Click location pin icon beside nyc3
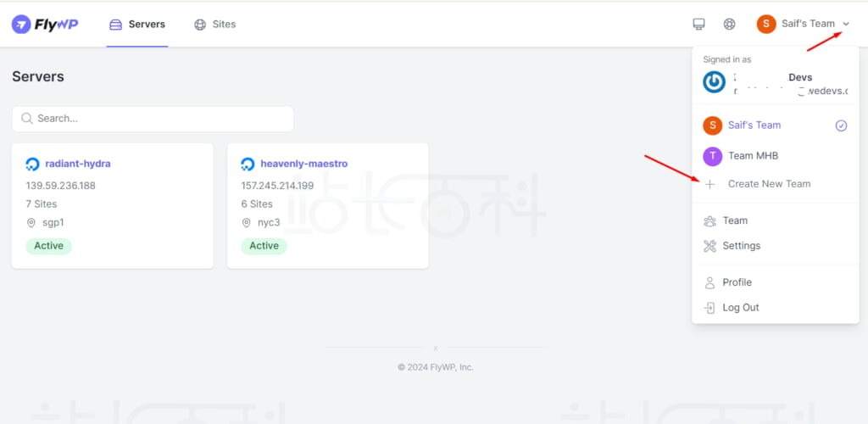 [246, 222]
